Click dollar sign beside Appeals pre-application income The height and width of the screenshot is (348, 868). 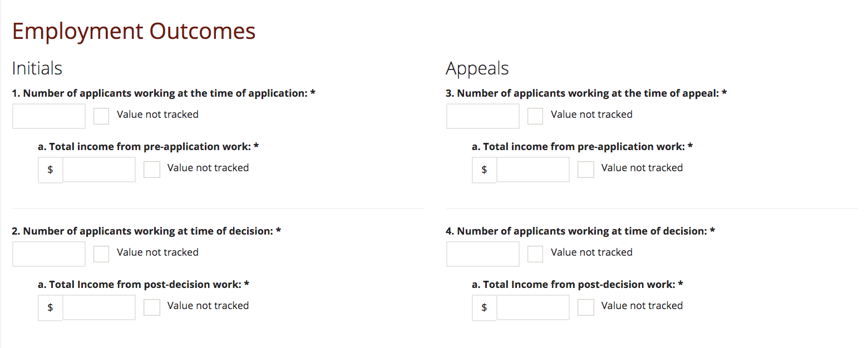(484, 170)
